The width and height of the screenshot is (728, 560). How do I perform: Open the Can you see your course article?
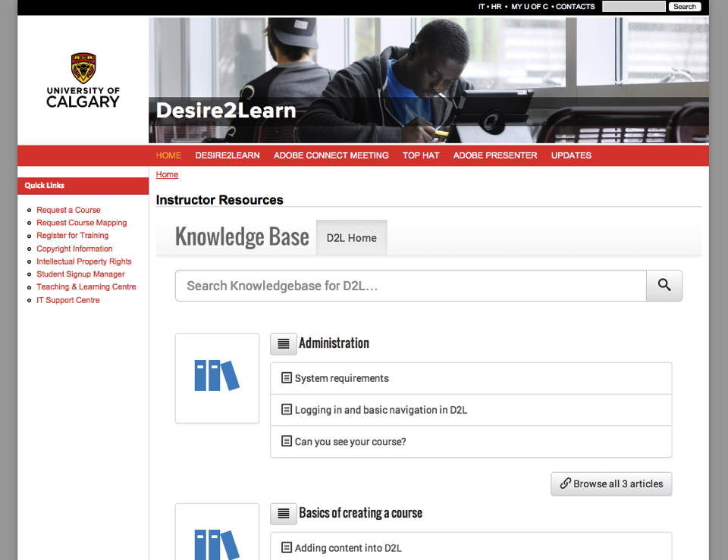[x=350, y=442]
